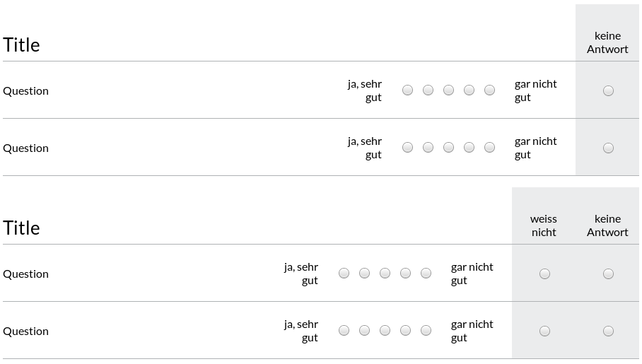Select middle scale radio, first lower-section question

[x=385, y=273]
